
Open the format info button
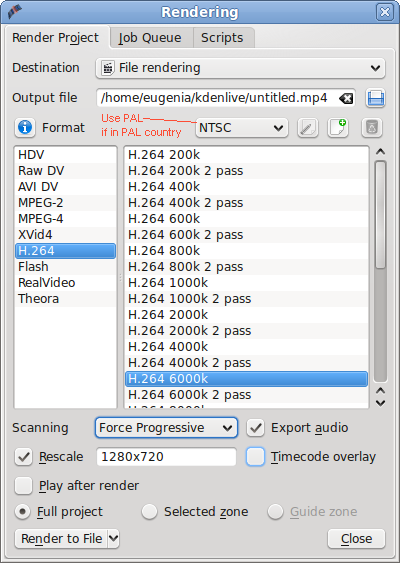[25, 127]
